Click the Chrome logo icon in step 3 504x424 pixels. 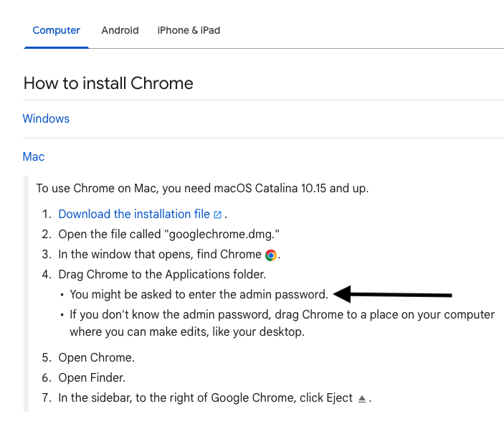pos(271,255)
